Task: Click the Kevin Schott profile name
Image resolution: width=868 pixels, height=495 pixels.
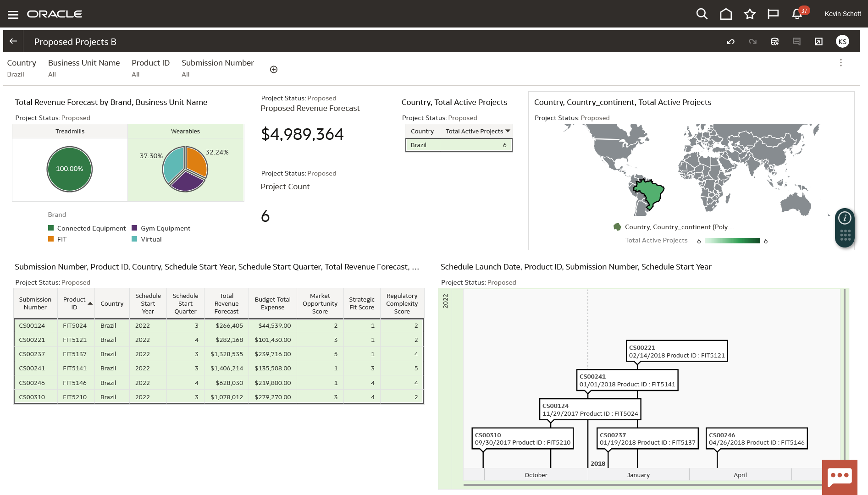Action: (x=842, y=14)
